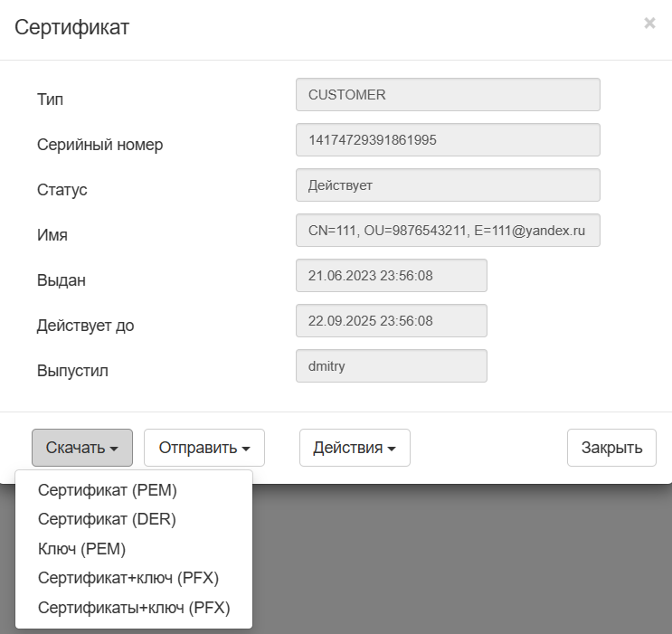Select Сертификат+ключ (PFX) option
Screen dimensions: 672x634
coord(128,577)
